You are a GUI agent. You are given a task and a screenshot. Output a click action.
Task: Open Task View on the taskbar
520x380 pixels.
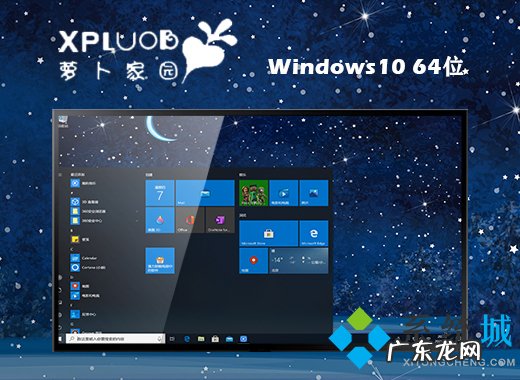click(x=172, y=339)
